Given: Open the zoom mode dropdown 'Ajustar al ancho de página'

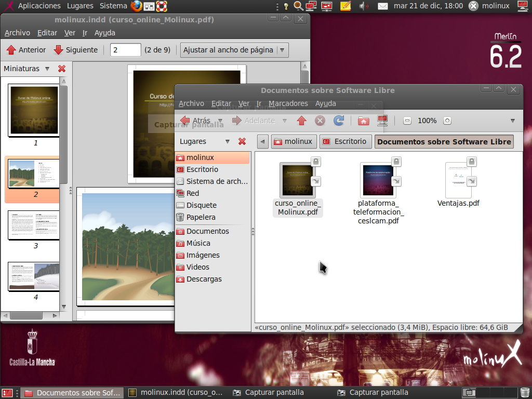Looking at the screenshot, I should coord(234,50).
